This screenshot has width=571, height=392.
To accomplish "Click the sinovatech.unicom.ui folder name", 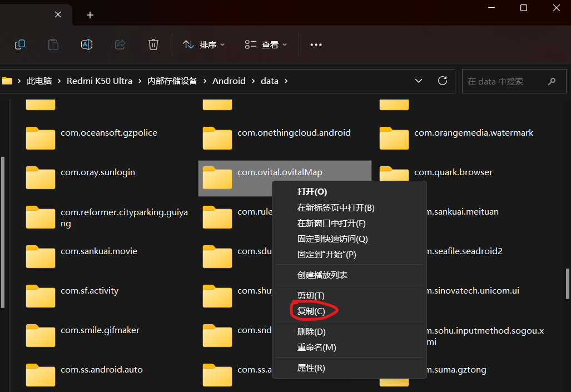I will click(473, 291).
